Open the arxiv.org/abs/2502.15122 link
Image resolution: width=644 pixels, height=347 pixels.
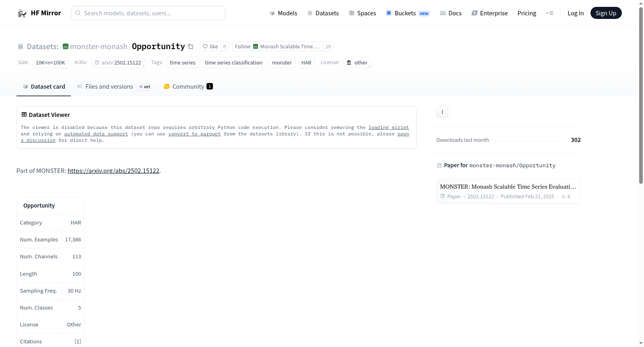point(114,171)
